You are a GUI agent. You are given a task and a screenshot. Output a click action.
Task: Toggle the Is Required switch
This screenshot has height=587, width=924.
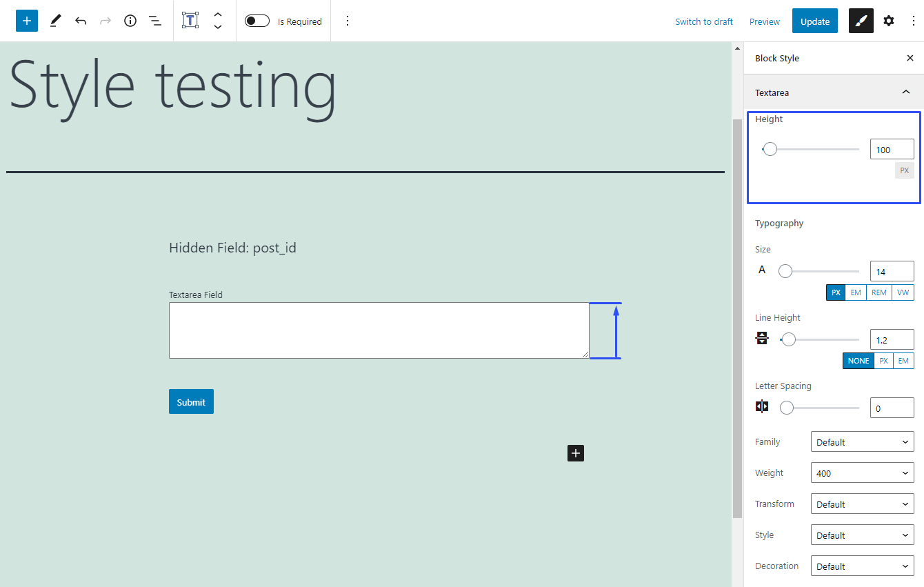tap(257, 21)
